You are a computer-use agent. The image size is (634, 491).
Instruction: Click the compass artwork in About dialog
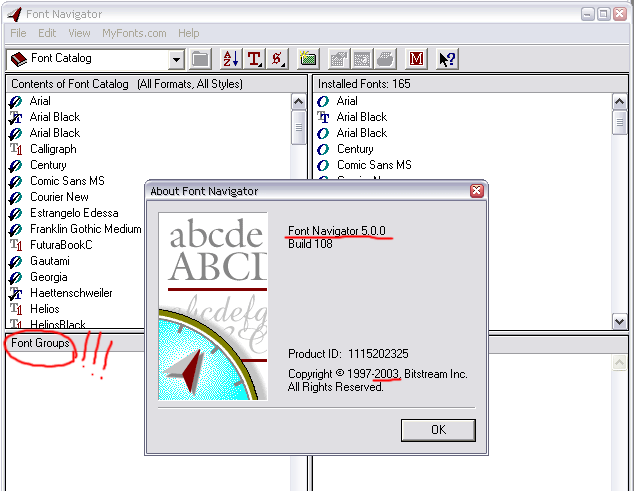tap(213, 307)
